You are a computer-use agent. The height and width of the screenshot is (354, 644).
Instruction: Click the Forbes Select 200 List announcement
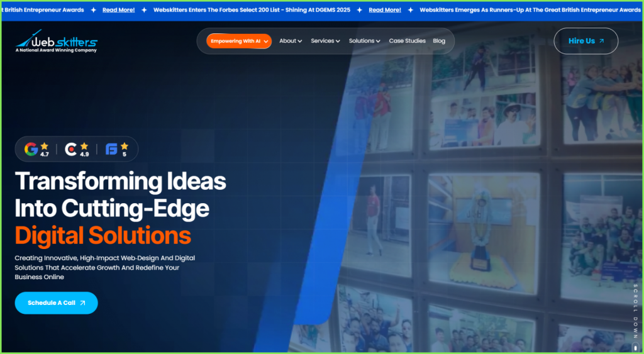pyautogui.click(x=252, y=10)
